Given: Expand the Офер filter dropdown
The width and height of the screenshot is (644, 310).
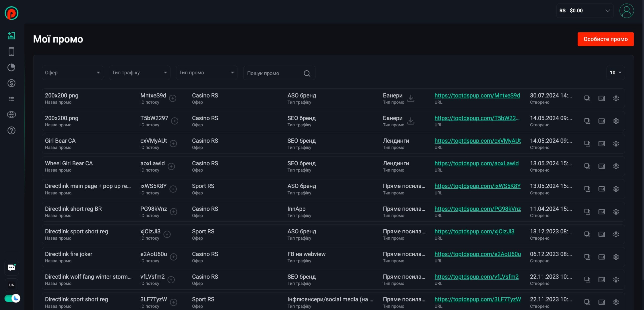Looking at the screenshot, I should (x=72, y=73).
